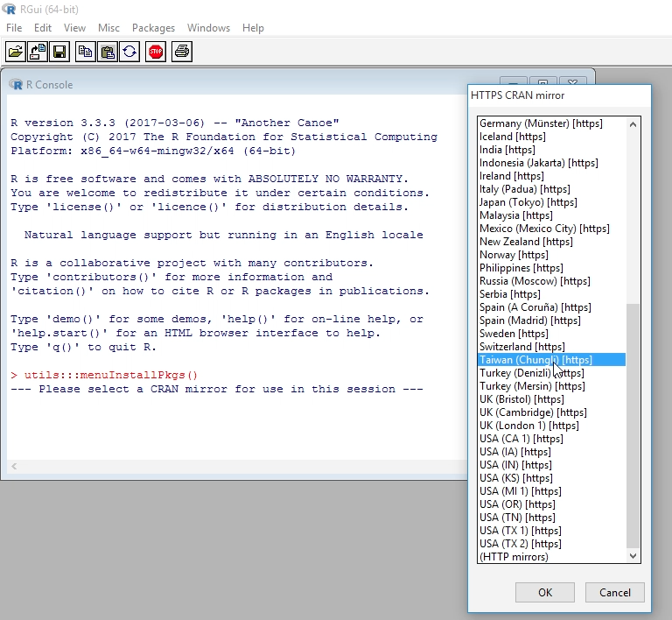672x620 pixels.
Task: Select Iceland [https] mirror
Action: 551,137
